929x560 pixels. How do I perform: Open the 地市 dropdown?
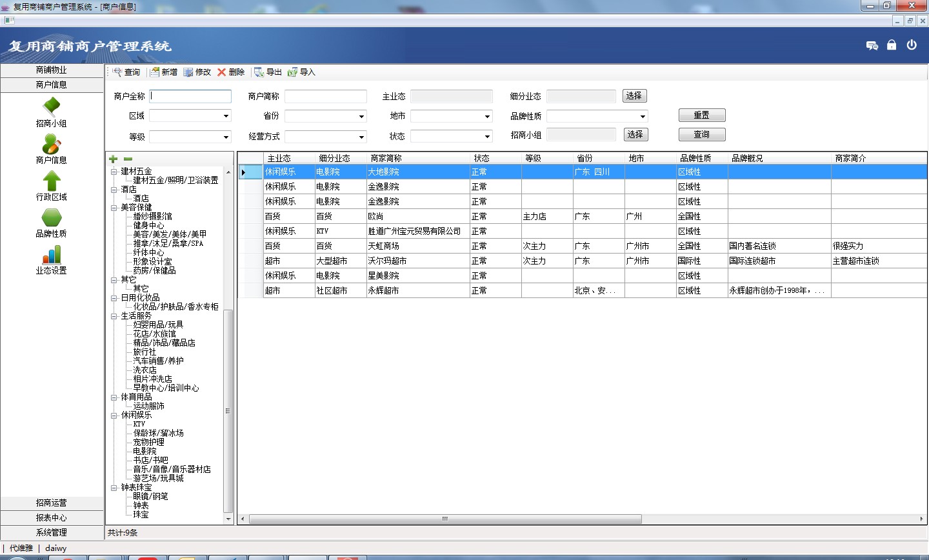point(487,116)
